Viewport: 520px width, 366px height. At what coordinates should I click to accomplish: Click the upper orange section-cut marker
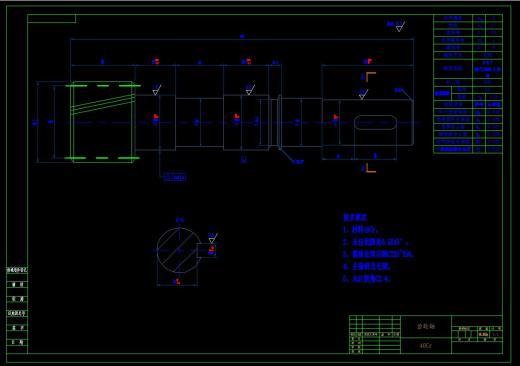click(371, 77)
